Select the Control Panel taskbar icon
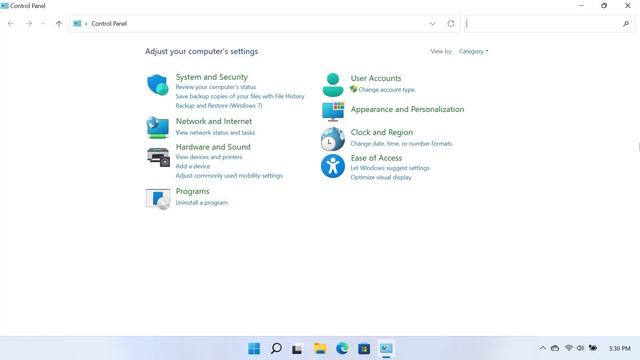The image size is (640, 360). [386, 349]
